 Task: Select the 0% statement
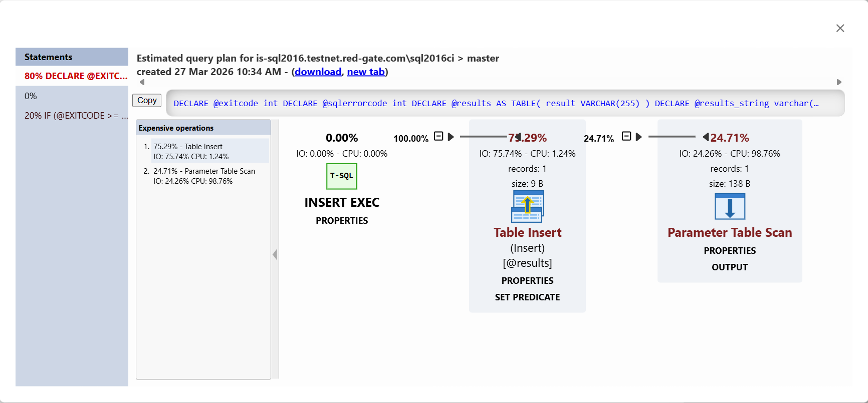(x=31, y=96)
